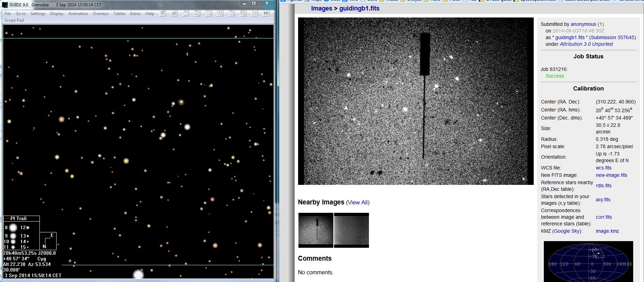This screenshot has height=282, width=644.
Task: Open the Submission 357645 link
Action: 612,37
